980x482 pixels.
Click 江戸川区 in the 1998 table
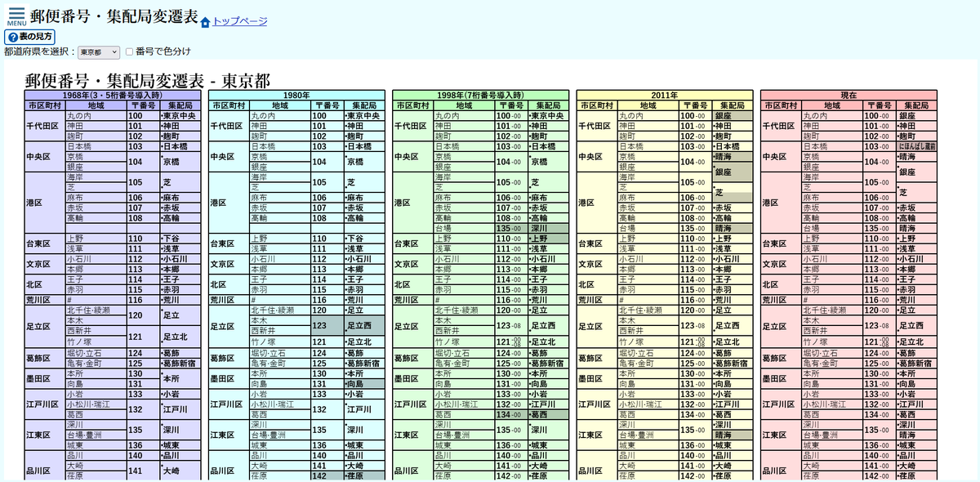[413, 404]
